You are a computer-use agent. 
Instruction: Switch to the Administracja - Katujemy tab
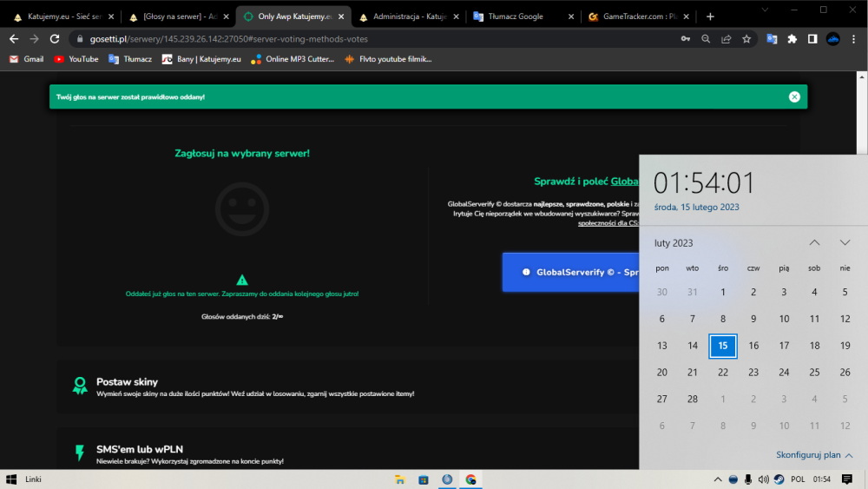pyautogui.click(x=409, y=17)
